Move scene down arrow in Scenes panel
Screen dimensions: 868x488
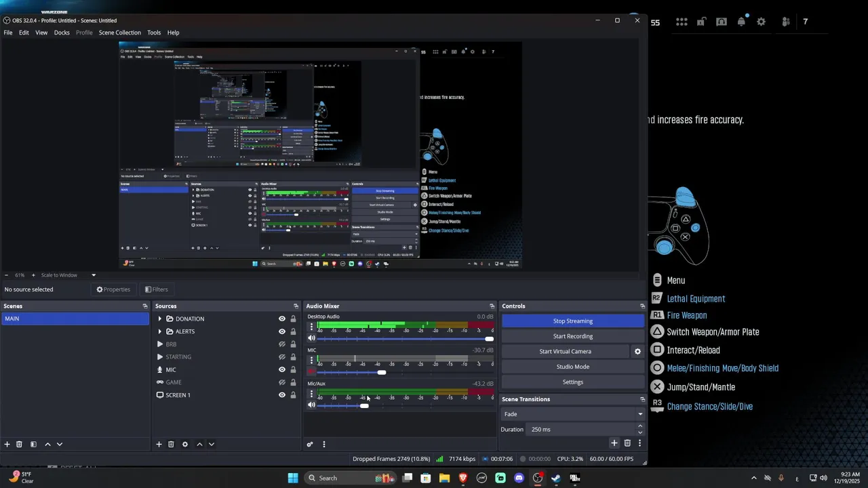(60, 444)
